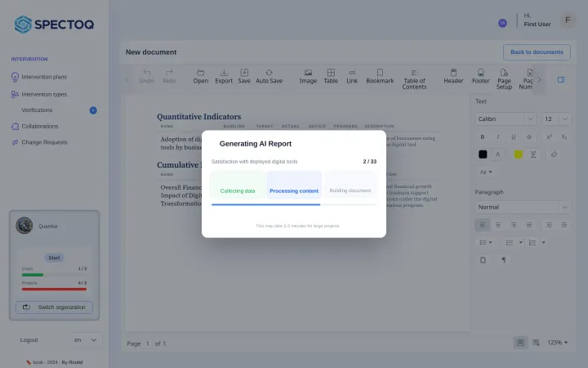Apply a bullet list
The width and height of the screenshot is (588, 368).
(510, 243)
